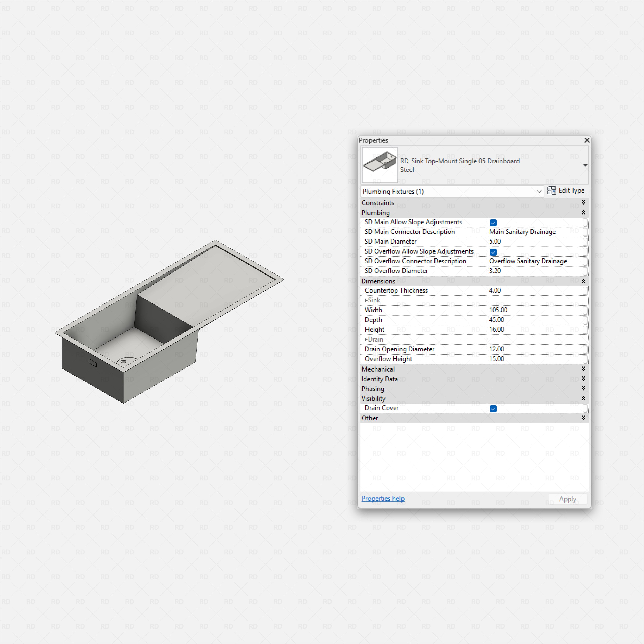
Task: Expand the Phasing section
Action: (584, 388)
